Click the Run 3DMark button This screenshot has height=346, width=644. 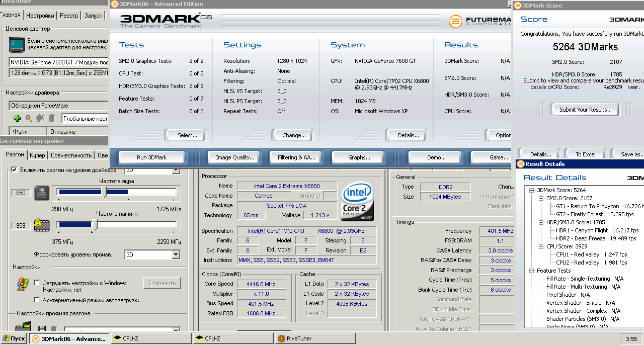151,157
